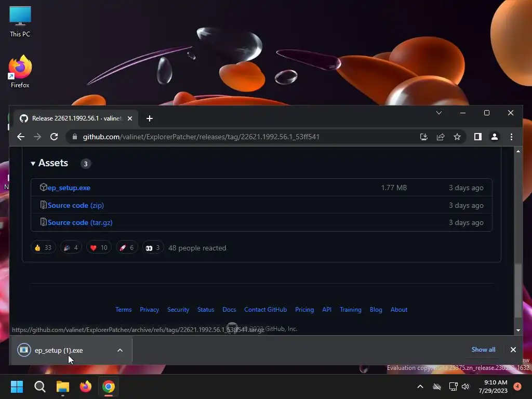Click scrollbar up arrow
Screen dimensions: 532x399
tap(518, 151)
